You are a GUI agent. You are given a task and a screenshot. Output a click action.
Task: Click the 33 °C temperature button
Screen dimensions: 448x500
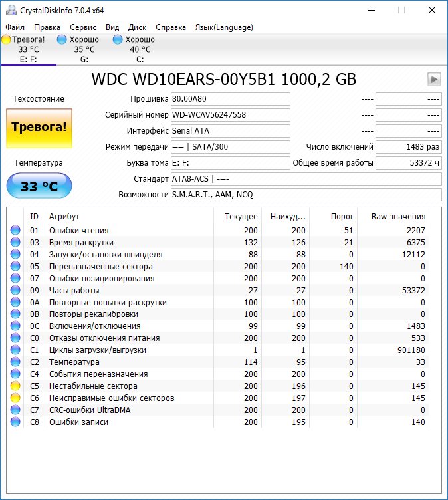click(39, 186)
